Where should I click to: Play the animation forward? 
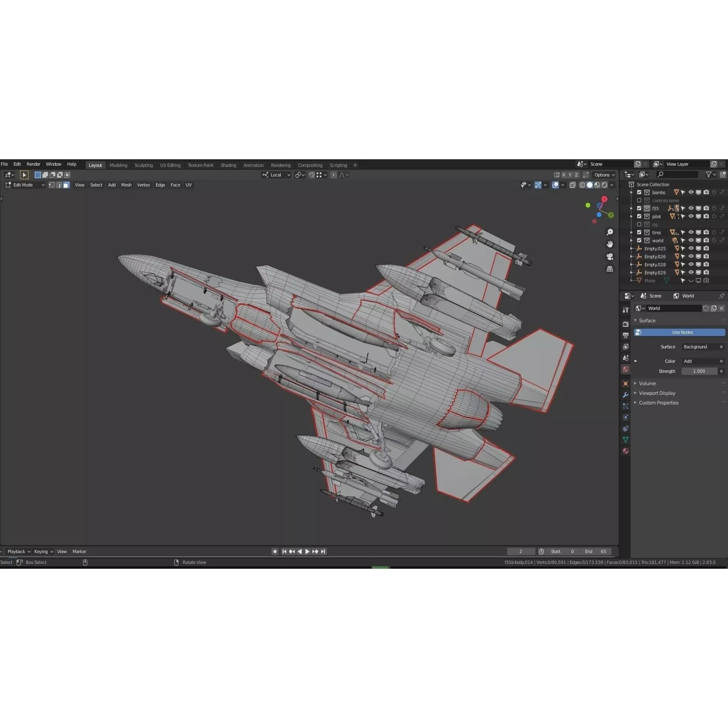pos(308,552)
